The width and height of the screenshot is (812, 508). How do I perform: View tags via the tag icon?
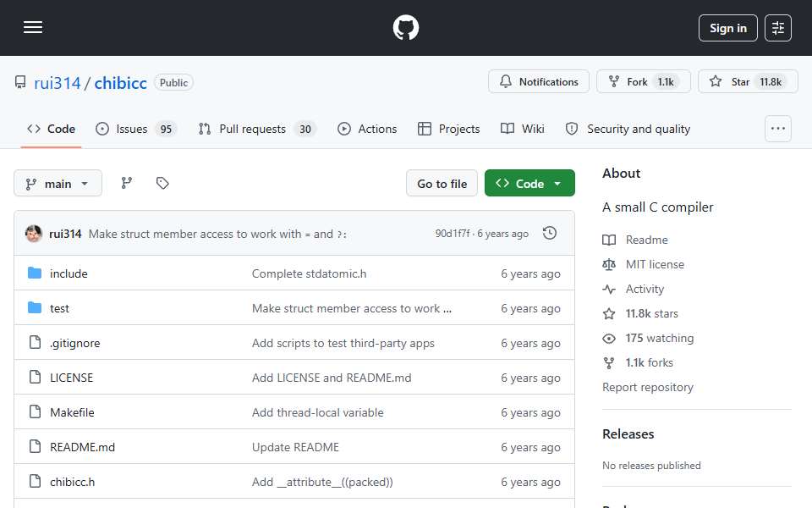(162, 183)
